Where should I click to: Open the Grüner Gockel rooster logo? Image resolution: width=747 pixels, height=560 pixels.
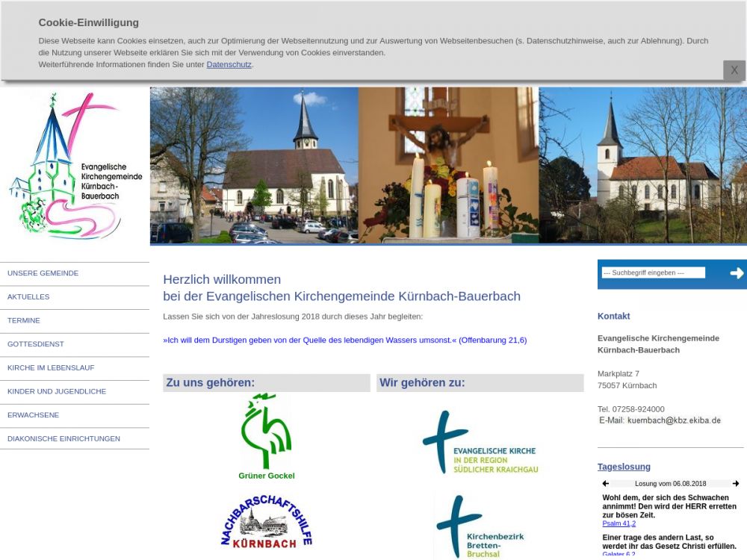point(266,438)
